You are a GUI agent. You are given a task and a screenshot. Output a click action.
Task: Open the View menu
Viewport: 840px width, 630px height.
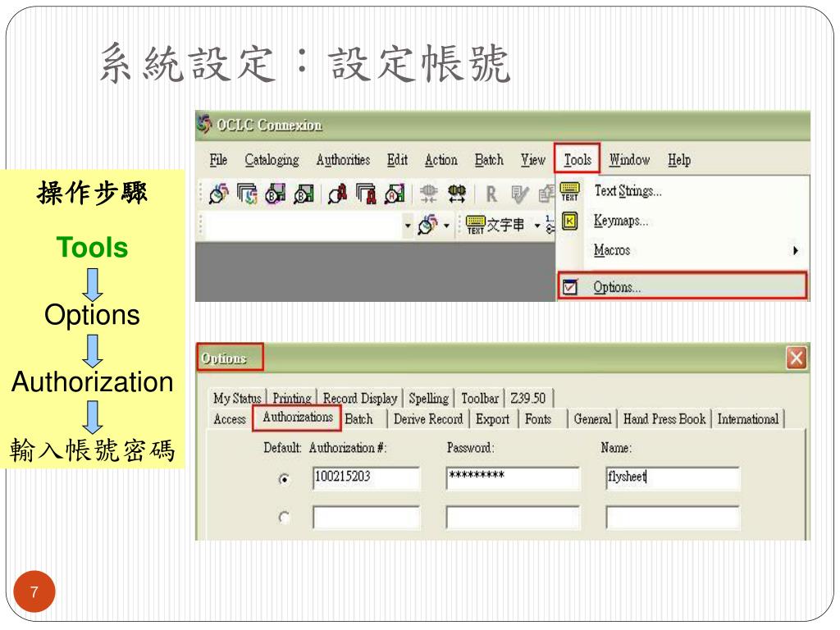point(532,160)
